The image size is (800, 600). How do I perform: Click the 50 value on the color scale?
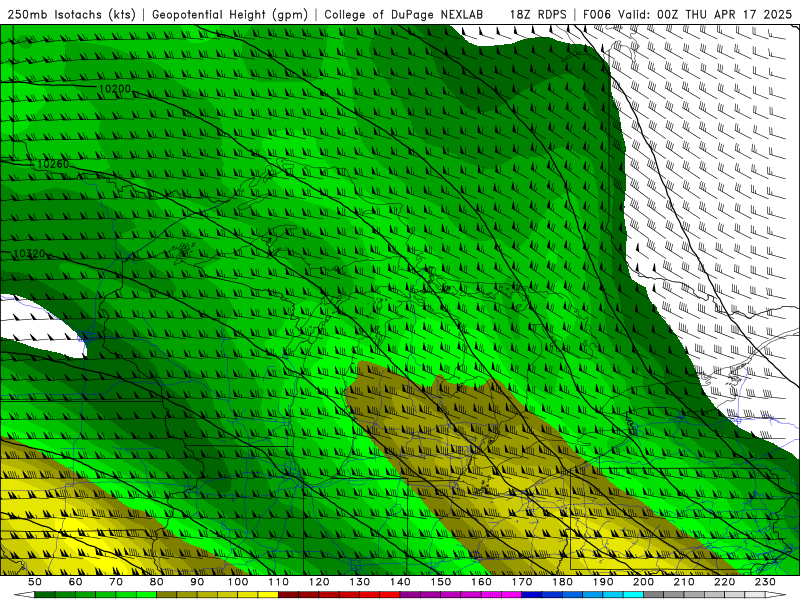click(x=34, y=582)
